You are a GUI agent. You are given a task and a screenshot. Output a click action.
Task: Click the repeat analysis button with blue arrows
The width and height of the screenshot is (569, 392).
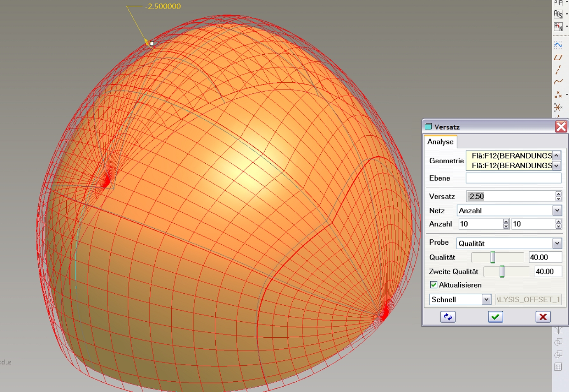(448, 317)
